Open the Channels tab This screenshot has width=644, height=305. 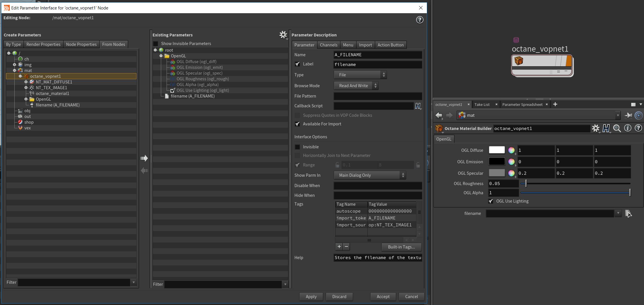pyautogui.click(x=329, y=45)
